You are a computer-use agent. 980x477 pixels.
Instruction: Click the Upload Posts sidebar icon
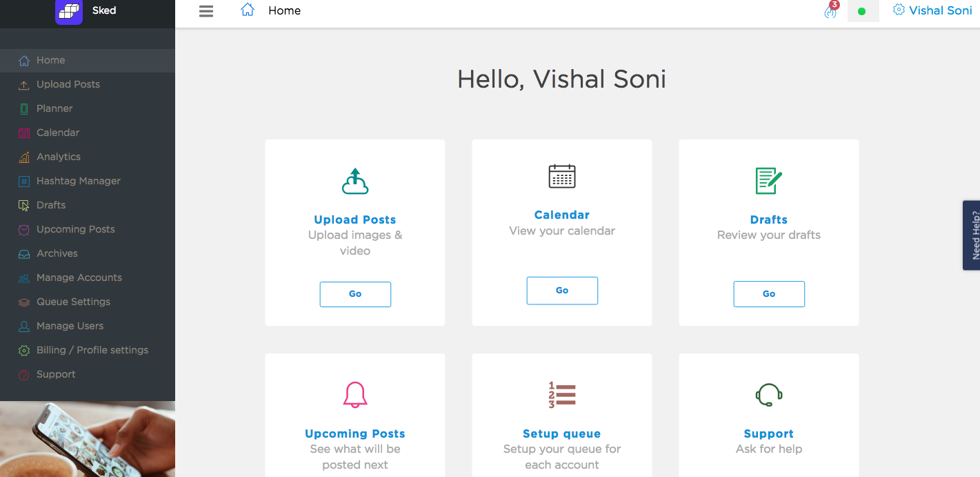pyautogui.click(x=24, y=85)
